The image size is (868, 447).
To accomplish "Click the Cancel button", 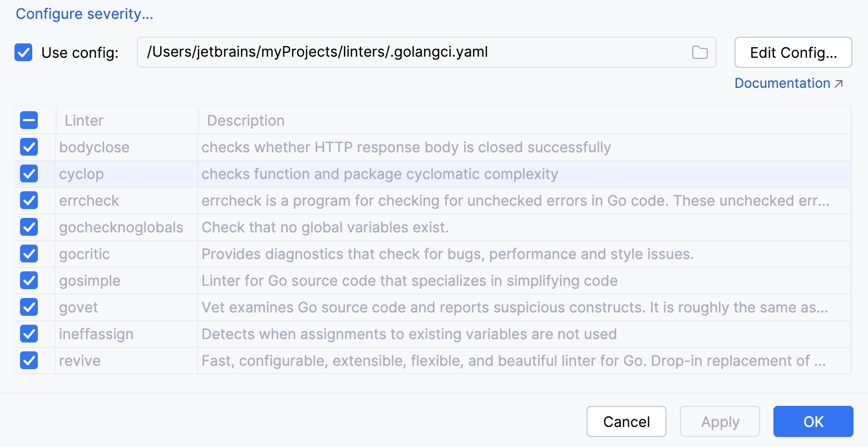I will (x=626, y=421).
